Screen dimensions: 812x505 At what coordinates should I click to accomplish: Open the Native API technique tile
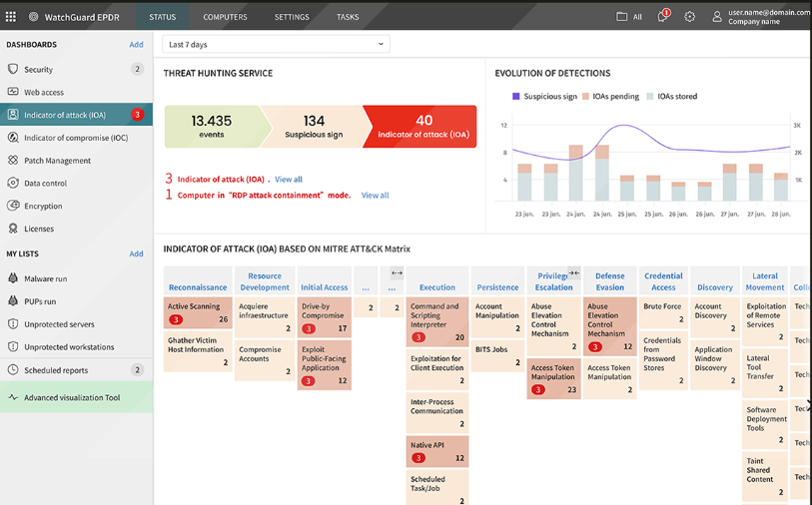(437, 451)
